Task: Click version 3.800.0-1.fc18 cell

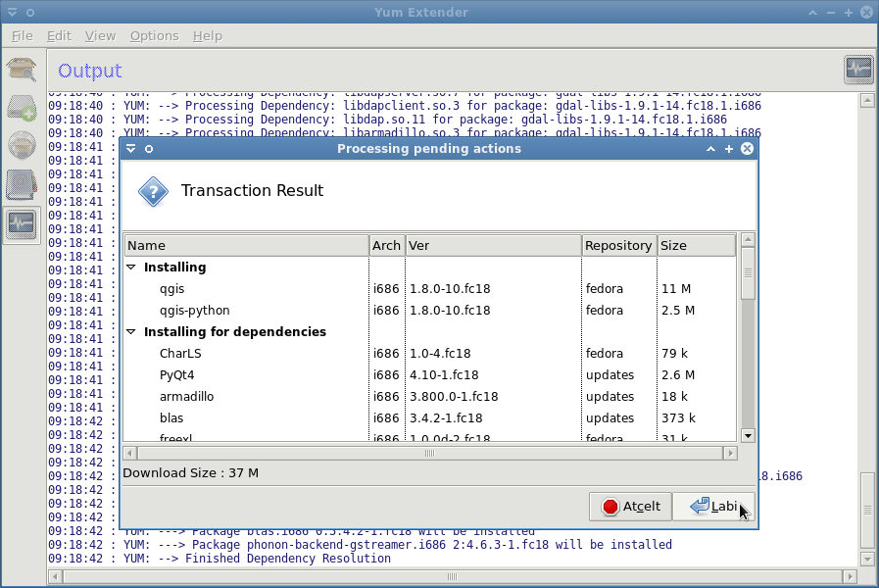Action: 454,397
